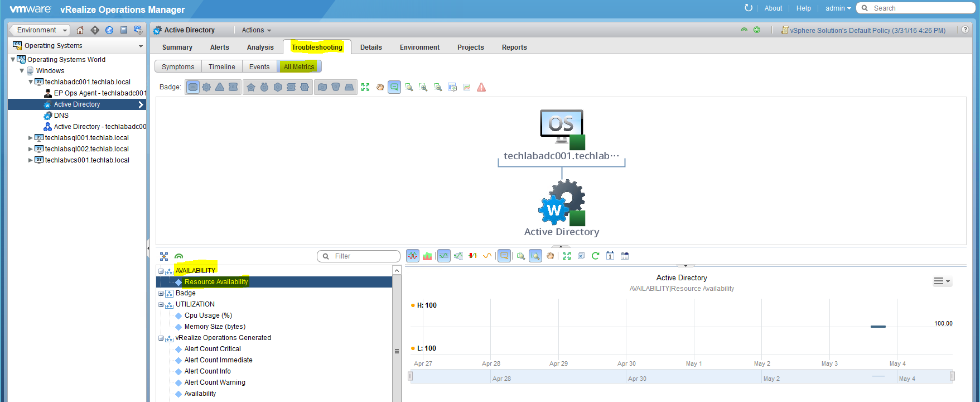Select the triangle badge icon in the Badge toolbar
The height and width of the screenshot is (402, 980).
pyautogui.click(x=220, y=87)
